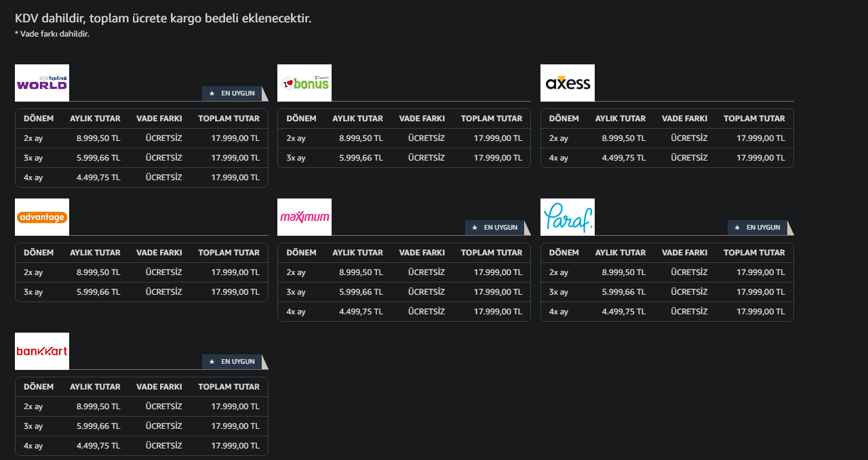Click the Bankkart card logo
Viewport: 868px width, 460px height.
(42, 351)
